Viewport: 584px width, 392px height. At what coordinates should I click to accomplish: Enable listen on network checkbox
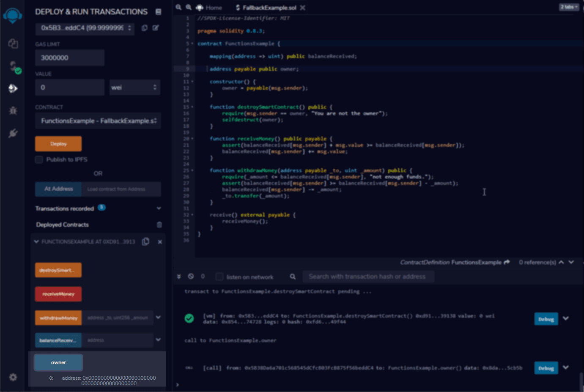(x=219, y=277)
